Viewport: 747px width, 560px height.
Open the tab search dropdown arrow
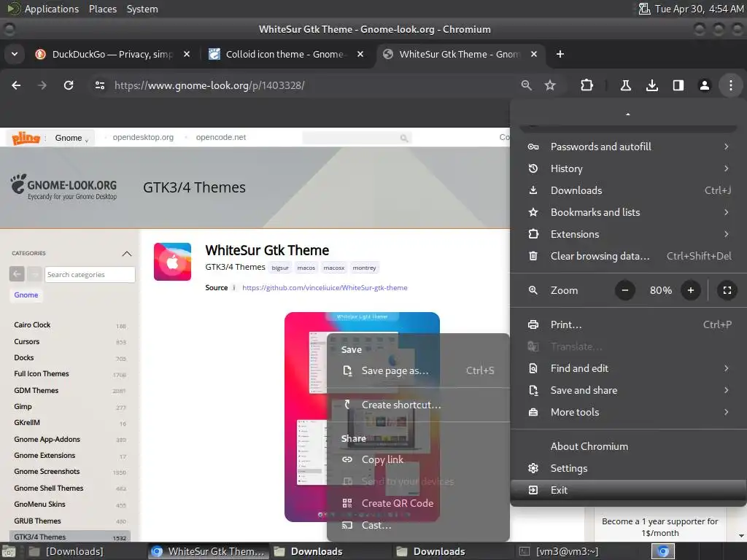(x=15, y=54)
